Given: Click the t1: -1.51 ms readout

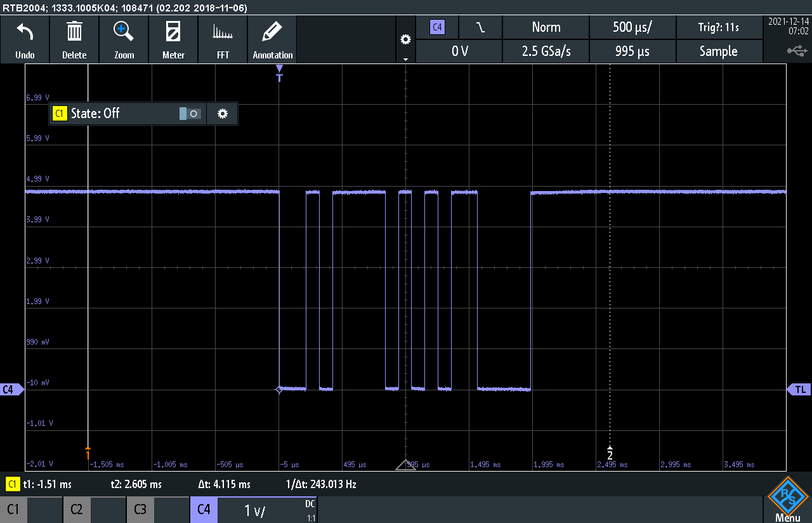Looking at the screenshot, I should (48, 484).
